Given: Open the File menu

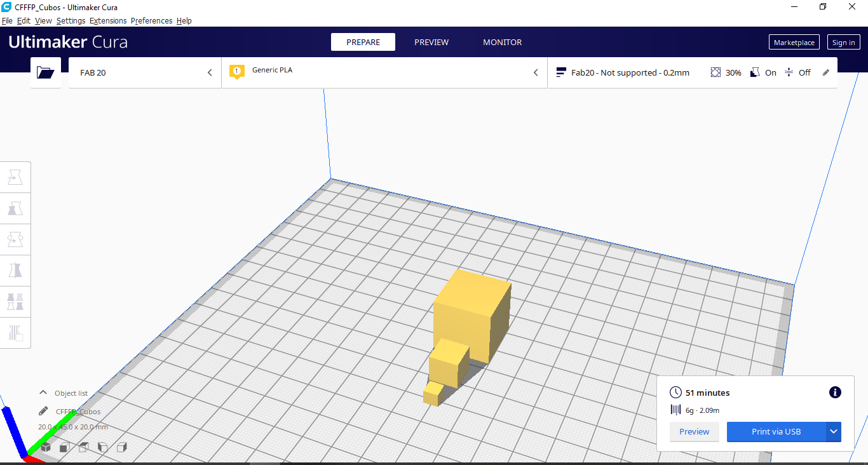Looking at the screenshot, I should pos(7,20).
